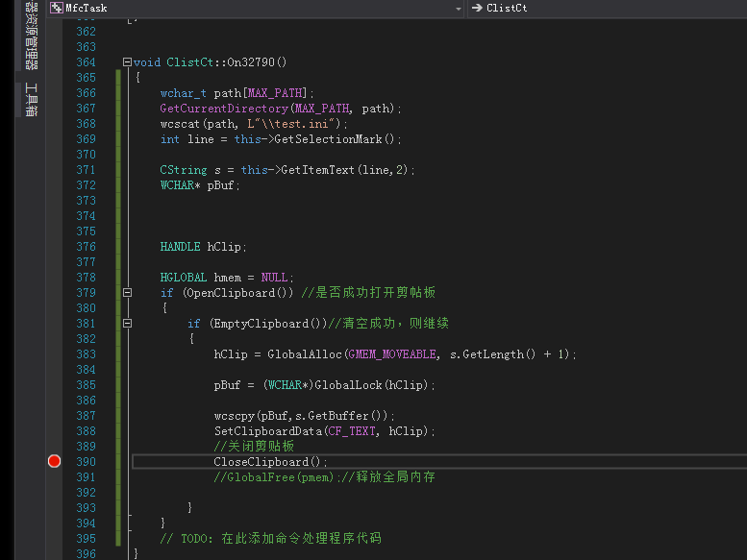Click line number 396

click(86, 554)
